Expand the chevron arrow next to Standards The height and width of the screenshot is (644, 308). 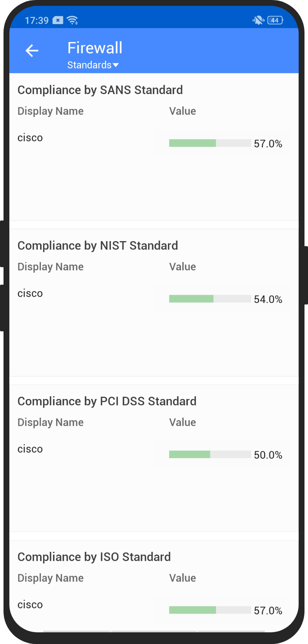click(116, 65)
